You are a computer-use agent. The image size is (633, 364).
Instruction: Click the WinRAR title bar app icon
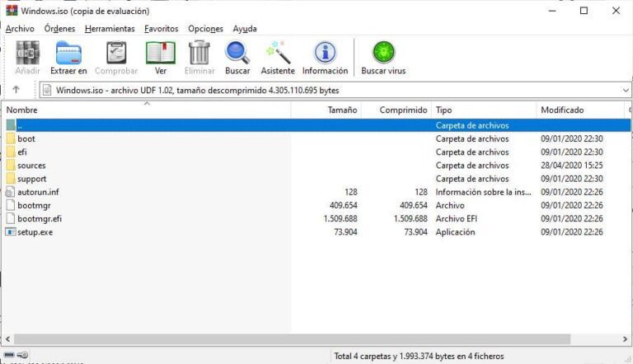click(12, 10)
